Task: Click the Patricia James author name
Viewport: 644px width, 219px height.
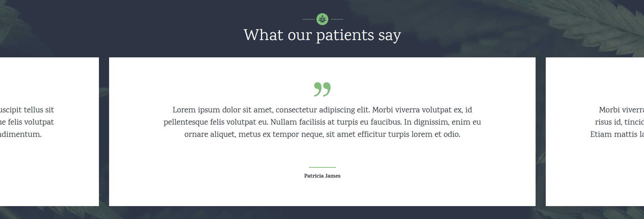Action: 322,176
